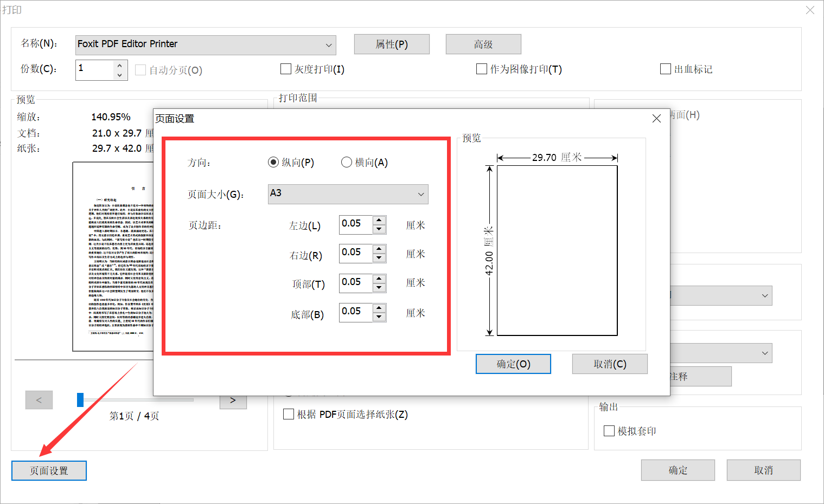Decrease the 右边(R) right margin with down arrow
This screenshot has width=824, height=504.
point(379,258)
